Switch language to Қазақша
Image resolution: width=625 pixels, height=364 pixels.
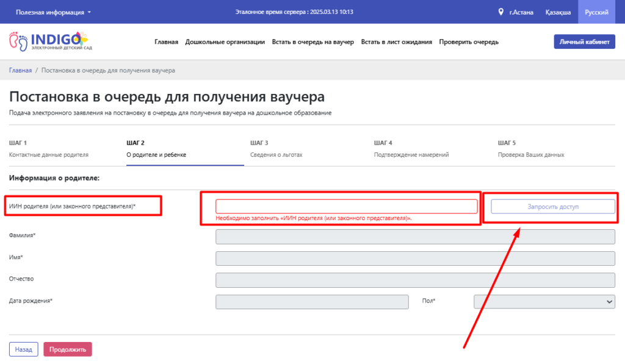(x=558, y=12)
